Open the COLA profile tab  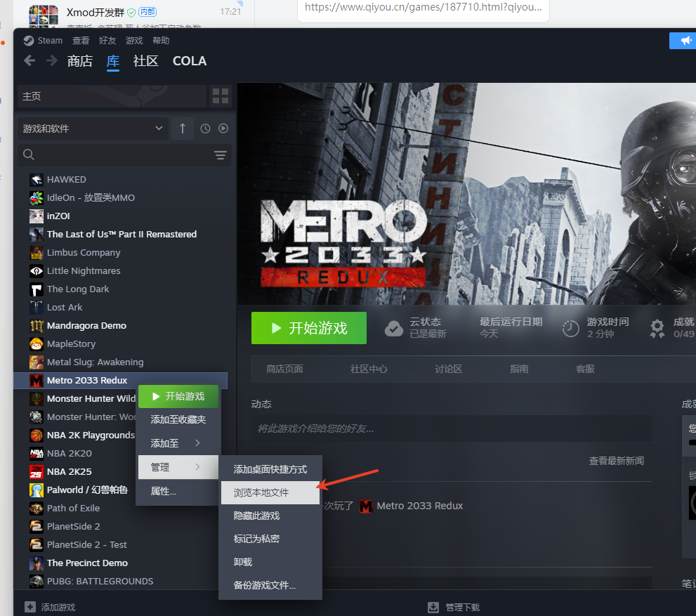190,61
